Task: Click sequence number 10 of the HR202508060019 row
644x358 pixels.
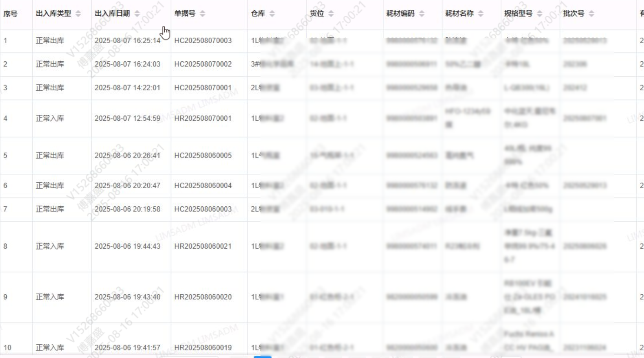Action: point(7,348)
